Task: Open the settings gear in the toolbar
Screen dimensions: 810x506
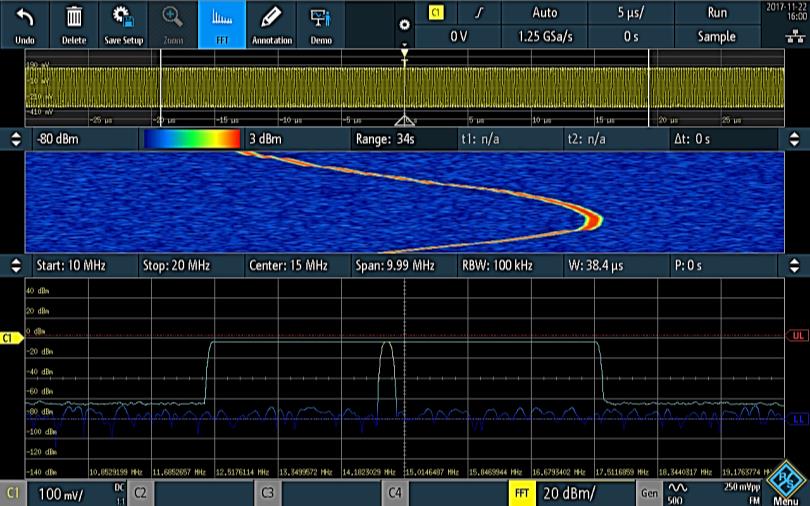Action: (404, 24)
